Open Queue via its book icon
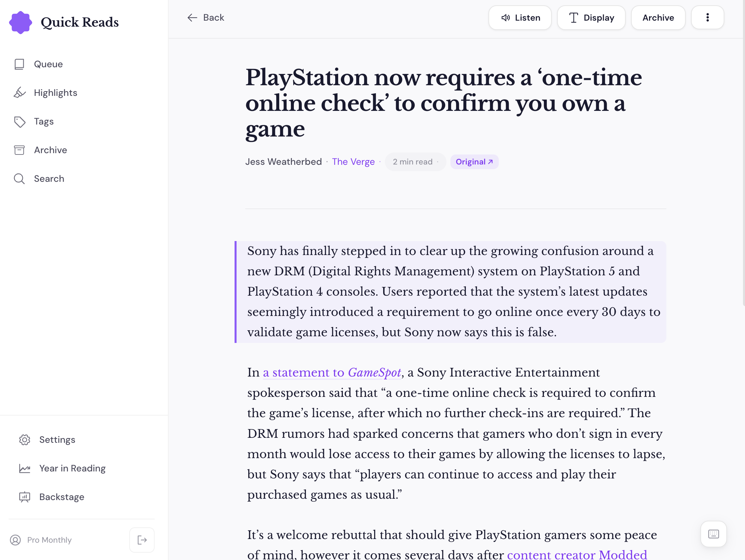The width and height of the screenshot is (745, 560). pos(19,64)
